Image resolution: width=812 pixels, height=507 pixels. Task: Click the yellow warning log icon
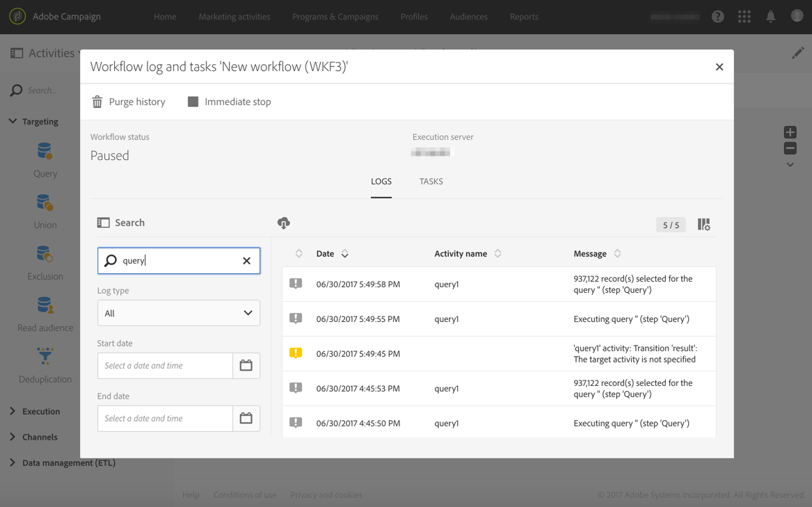click(296, 353)
